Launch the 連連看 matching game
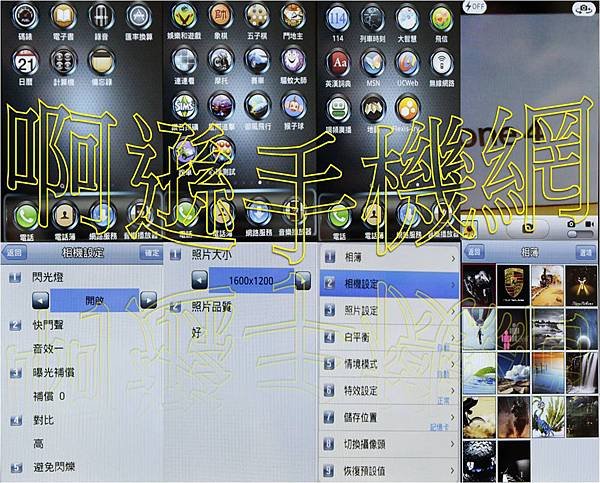Image resolution: width=600 pixels, height=483 pixels. [184, 61]
